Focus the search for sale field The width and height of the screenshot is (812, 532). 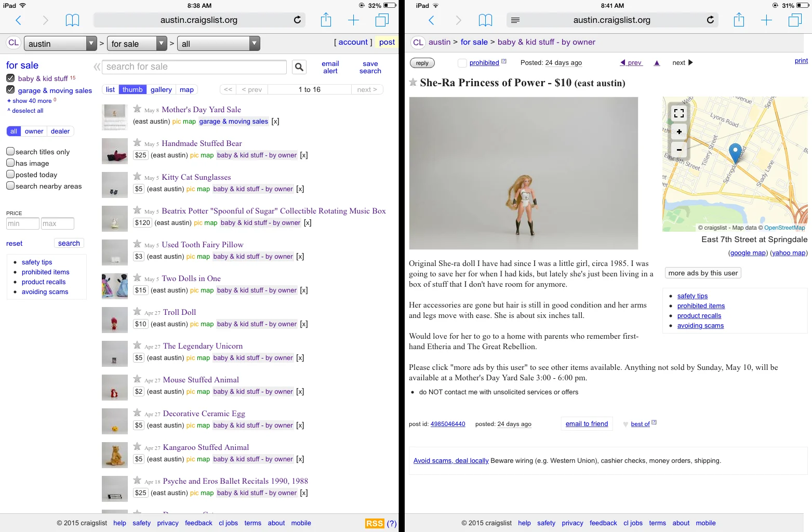pyautogui.click(x=194, y=66)
